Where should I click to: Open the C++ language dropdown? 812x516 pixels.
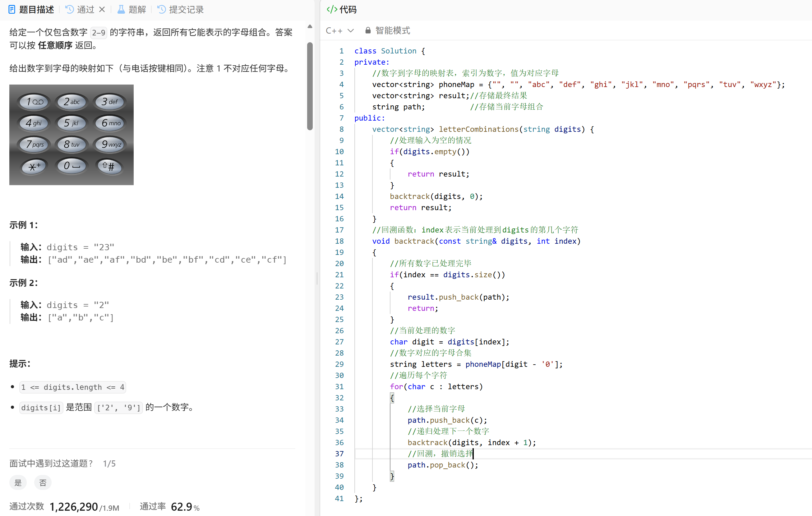pos(334,31)
